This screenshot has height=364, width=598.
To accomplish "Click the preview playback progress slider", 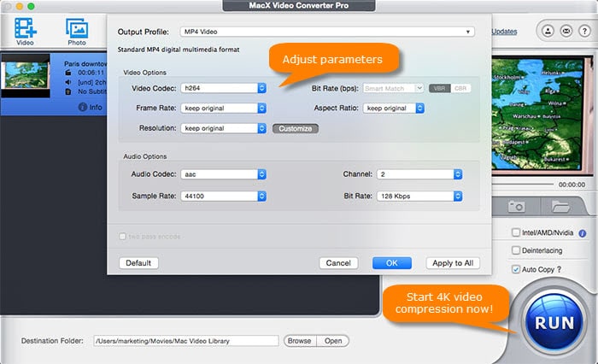I will pos(523,185).
